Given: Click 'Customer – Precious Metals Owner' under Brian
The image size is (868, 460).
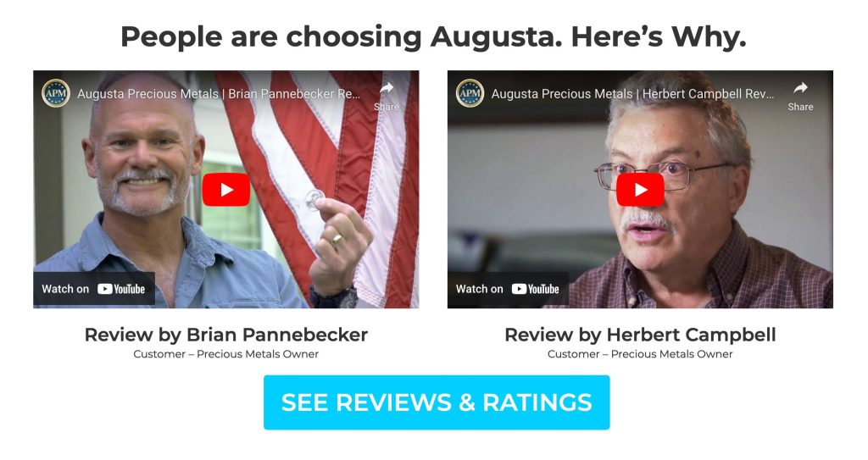Looking at the screenshot, I should [x=225, y=354].
